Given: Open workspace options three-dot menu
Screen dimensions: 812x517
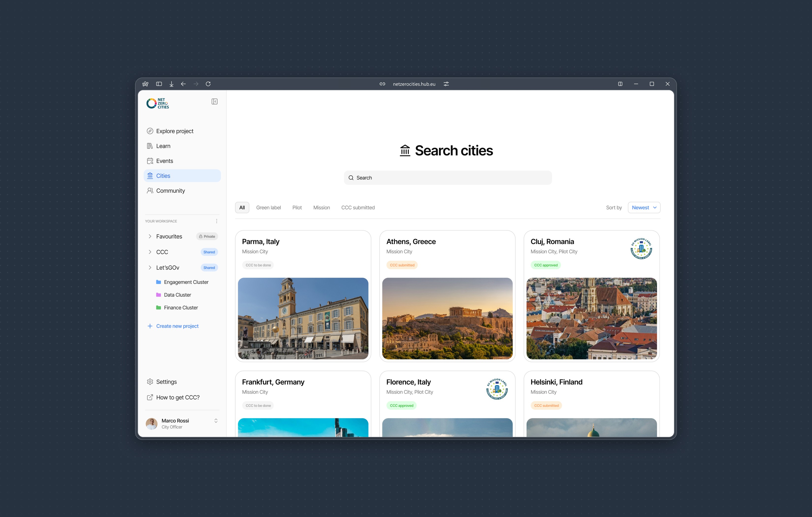Looking at the screenshot, I should tap(217, 221).
